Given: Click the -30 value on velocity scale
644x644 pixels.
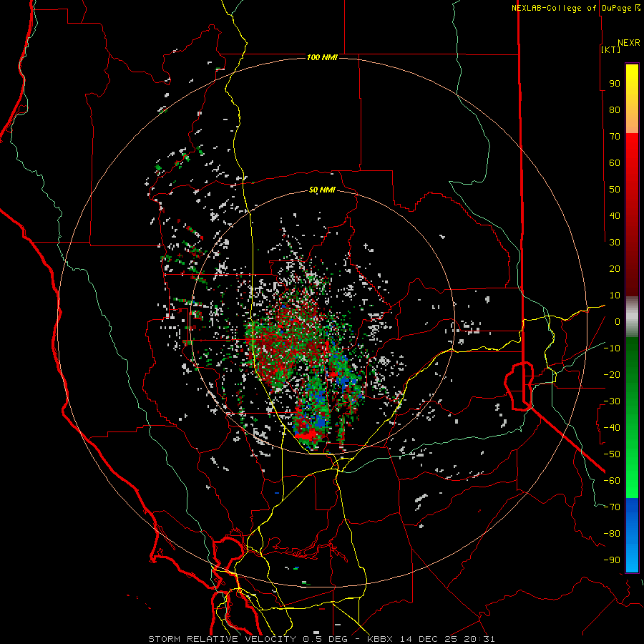Looking at the screenshot, I should (x=612, y=401).
